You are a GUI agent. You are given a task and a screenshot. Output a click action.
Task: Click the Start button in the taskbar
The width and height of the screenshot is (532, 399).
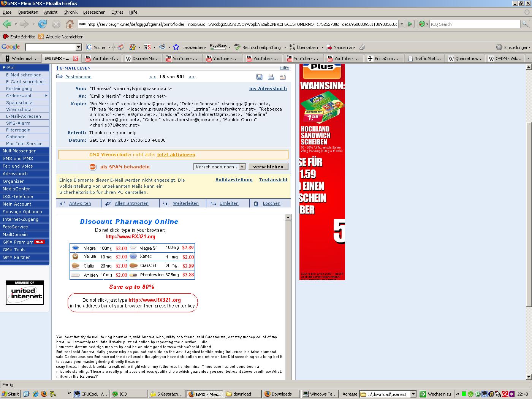click(x=10, y=394)
